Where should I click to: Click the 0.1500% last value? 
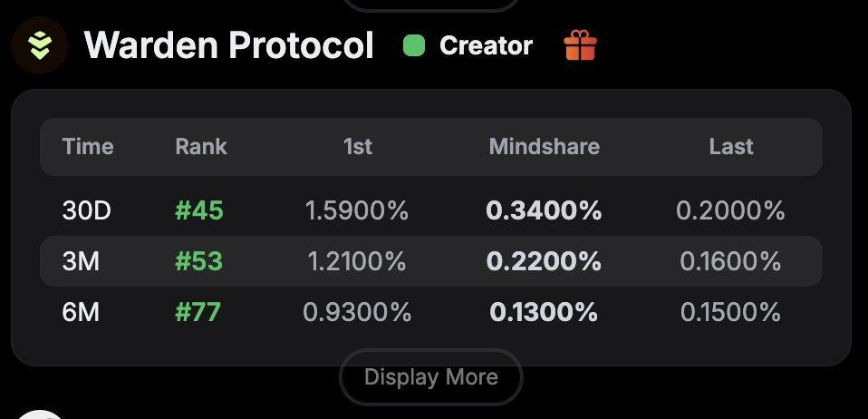tap(730, 313)
